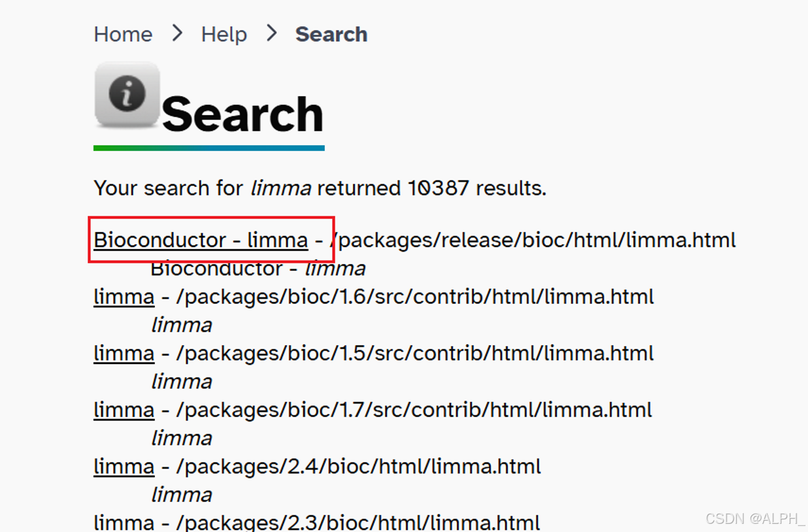Screen dimensions: 808x532
Task: Open limma link for bioc/1.7 package
Action: [x=124, y=409]
